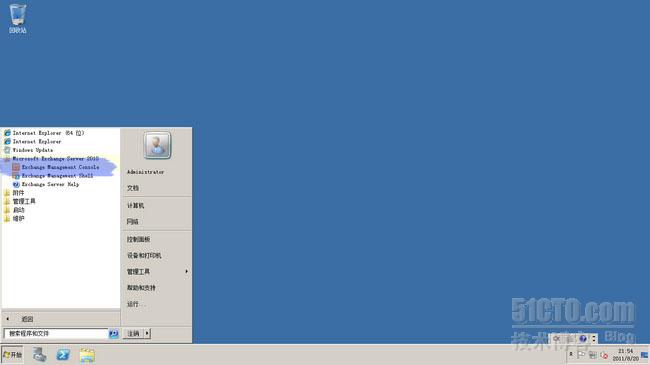Click the language bar help icon

pyautogui.click(x=583, y=339)
